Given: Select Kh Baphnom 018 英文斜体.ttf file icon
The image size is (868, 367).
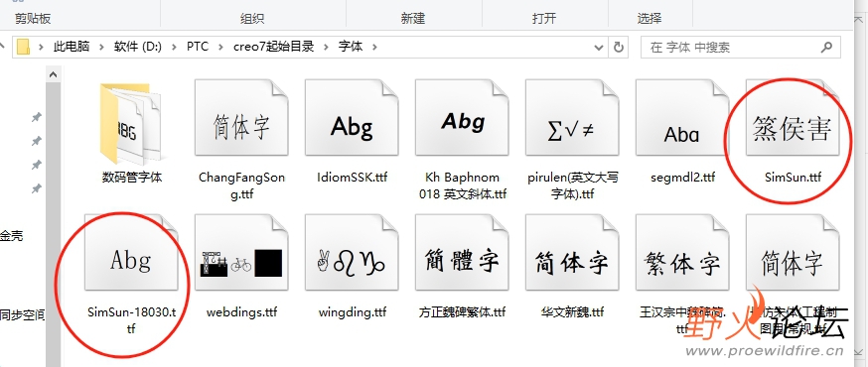Looking at the screenshot, I should [x=462, y=117].
